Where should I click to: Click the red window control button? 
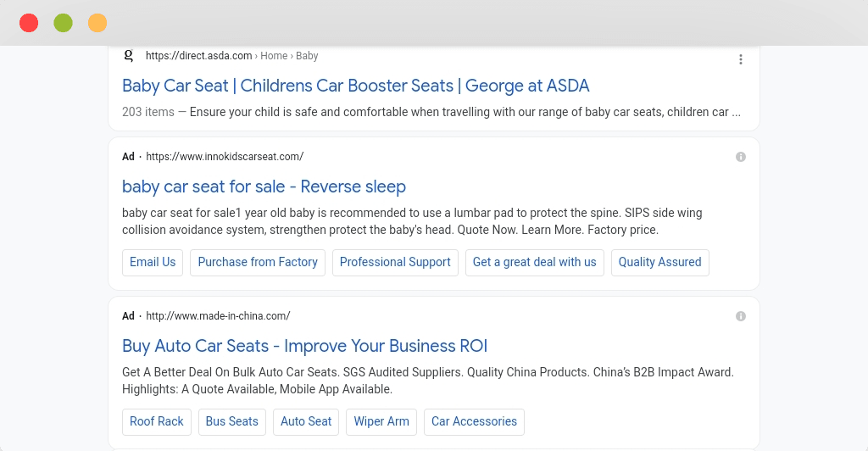[x=29, y=23]
